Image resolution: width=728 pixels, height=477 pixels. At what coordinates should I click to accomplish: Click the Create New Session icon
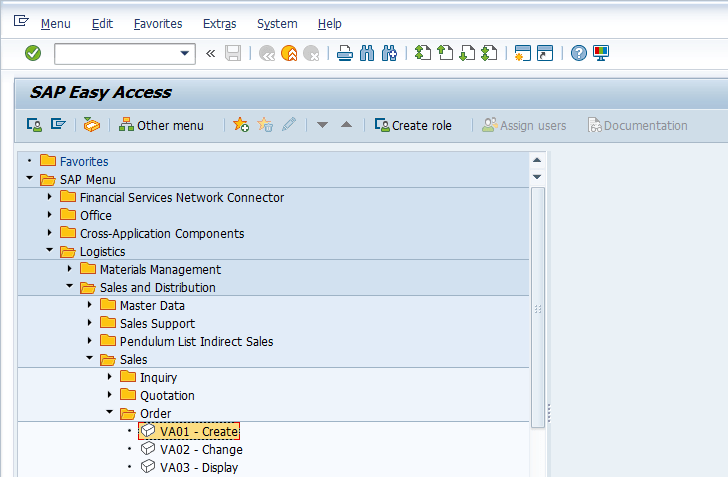pyautogui.click(x=522, y=54)
